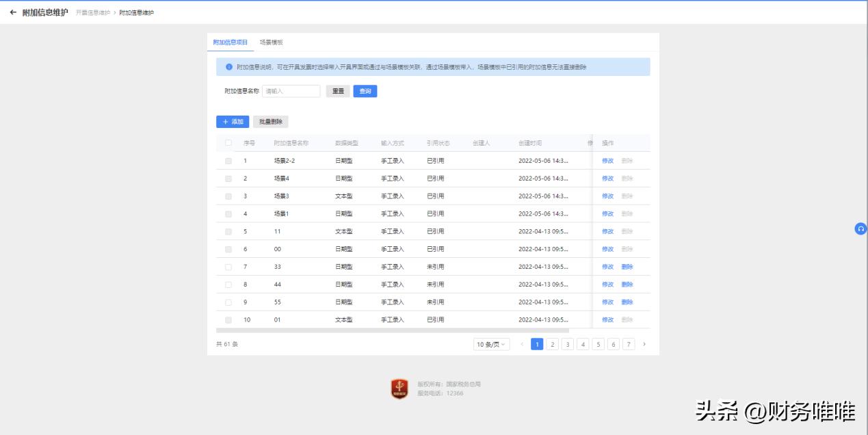
Task: Select the checkbox for row 7
Action: (x=228, y=267)
